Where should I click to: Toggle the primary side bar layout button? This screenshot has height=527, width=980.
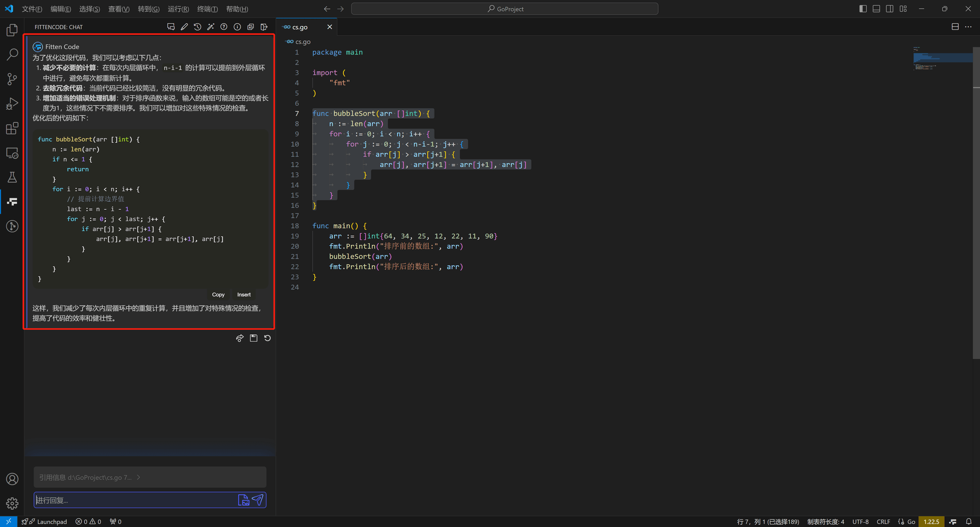point(863,9)
